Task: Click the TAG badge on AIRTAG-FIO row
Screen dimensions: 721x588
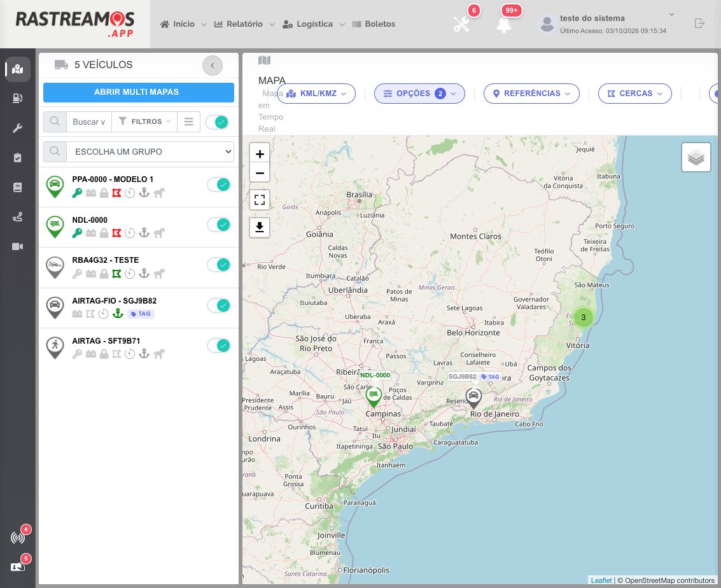Action: coord(141,314)
